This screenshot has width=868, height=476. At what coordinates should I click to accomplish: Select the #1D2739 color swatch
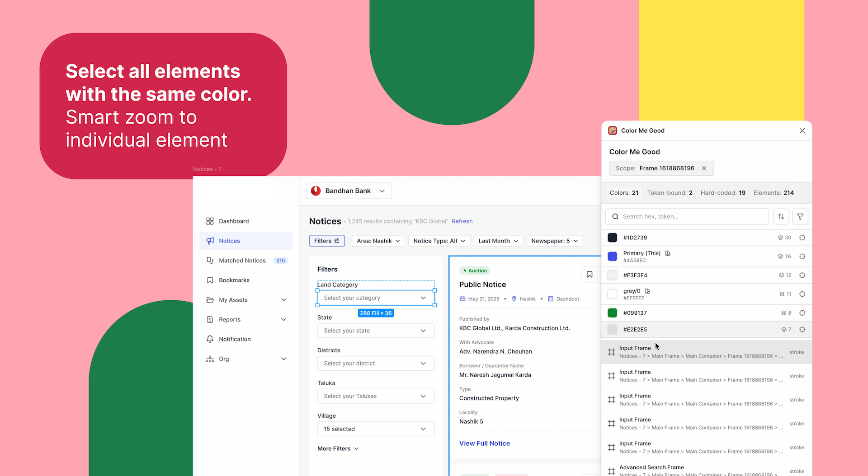tap(612, 238)
